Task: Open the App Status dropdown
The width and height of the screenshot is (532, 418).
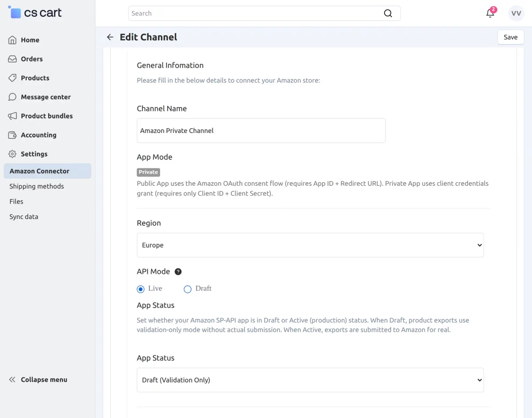Action: 310,380
